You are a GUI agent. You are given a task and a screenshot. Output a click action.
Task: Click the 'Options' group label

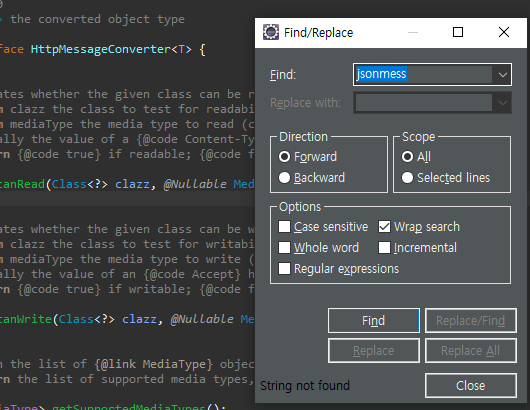[x=300, y=207]
